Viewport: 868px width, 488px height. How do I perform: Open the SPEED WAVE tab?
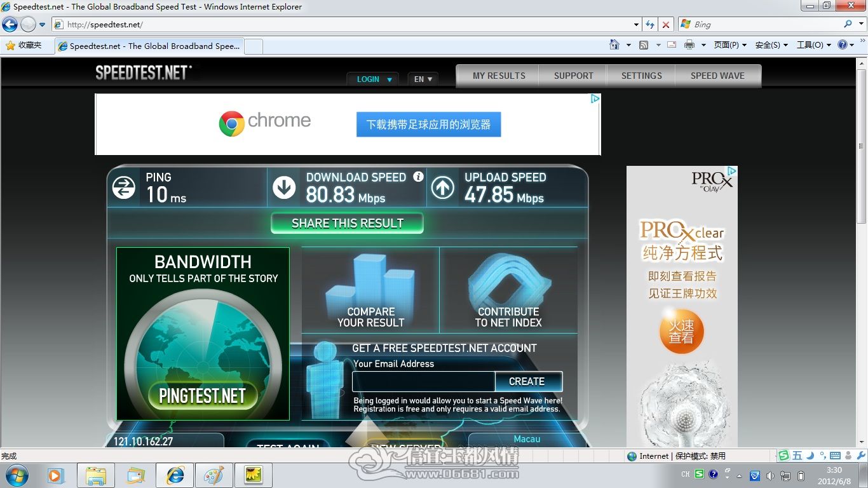pyautogui.click(x=717, y=76)
